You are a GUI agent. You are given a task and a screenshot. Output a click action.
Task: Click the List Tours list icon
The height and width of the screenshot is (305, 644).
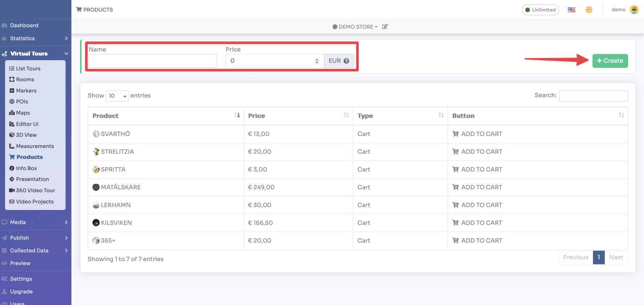(12, 69)
